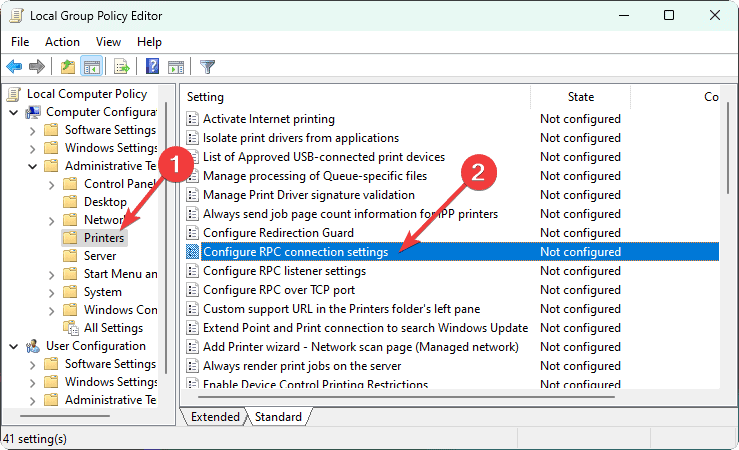Select Enable Device Control Printing Restrictions
This screenshot has width=739, height=450.
pyautogui.click(x=315, y=384)
